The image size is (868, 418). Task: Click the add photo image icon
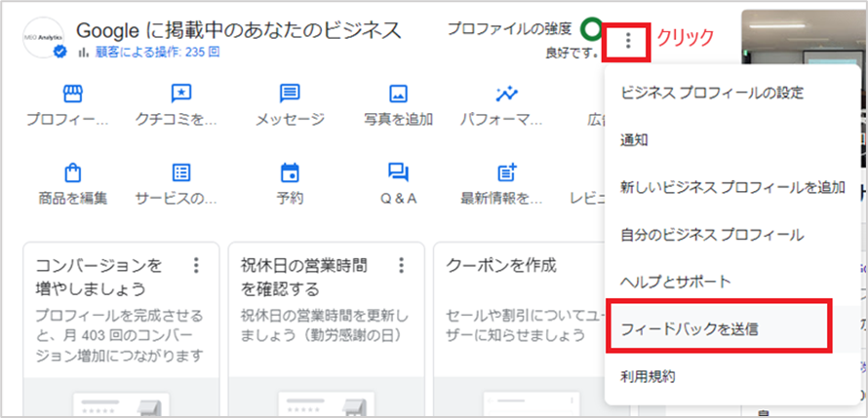(398, 94)
